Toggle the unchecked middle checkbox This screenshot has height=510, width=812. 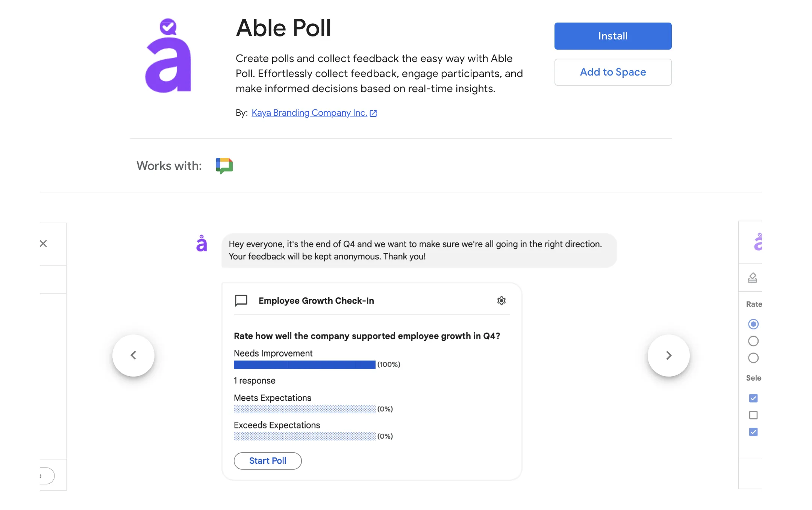tap(754, 415)
